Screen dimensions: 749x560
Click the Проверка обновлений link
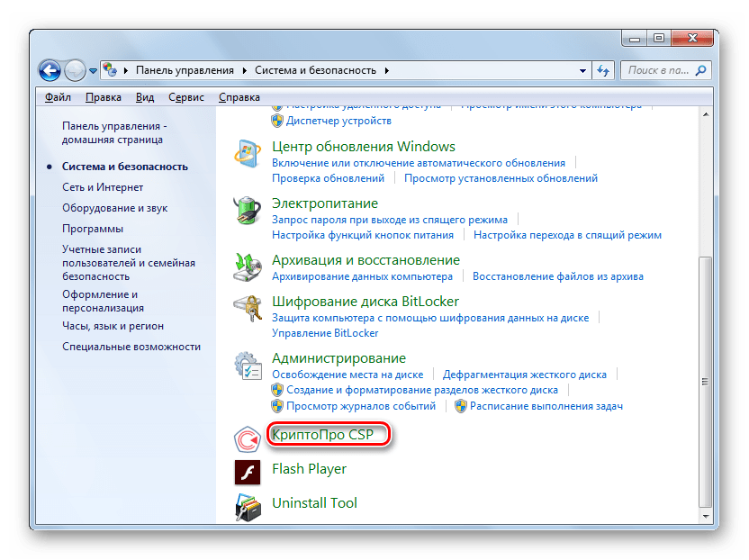329,178
